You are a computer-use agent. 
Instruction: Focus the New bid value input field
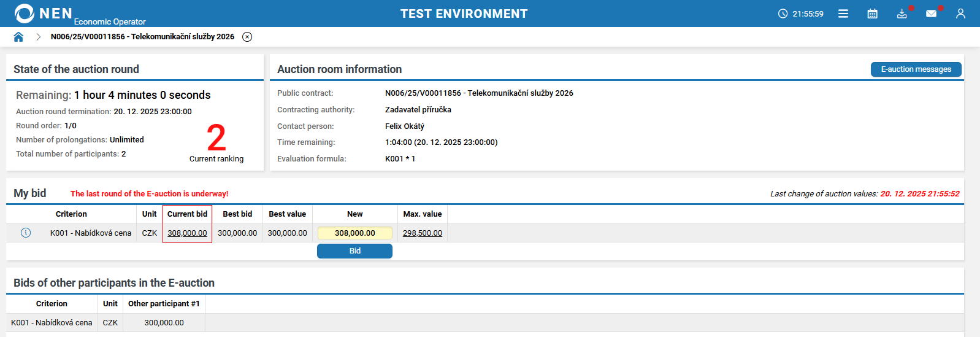(x=354, y=233)
